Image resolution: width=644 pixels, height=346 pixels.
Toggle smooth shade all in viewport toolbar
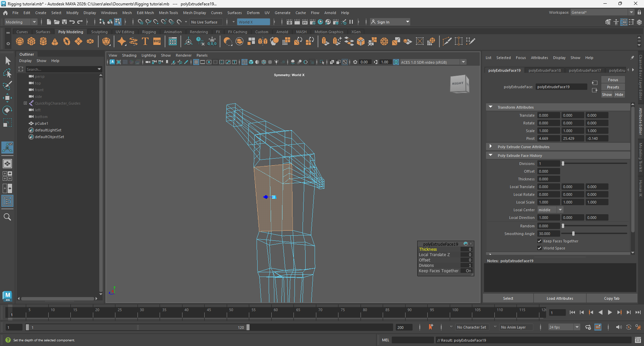251,62
